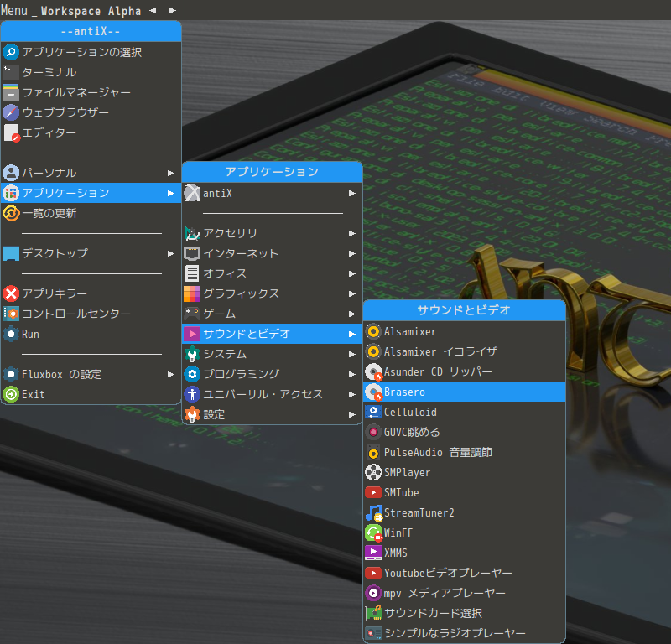Image resolution: width=671 pixels, height=644 pixels.
Task: Launch SMTube from the list
Action: 465,492
